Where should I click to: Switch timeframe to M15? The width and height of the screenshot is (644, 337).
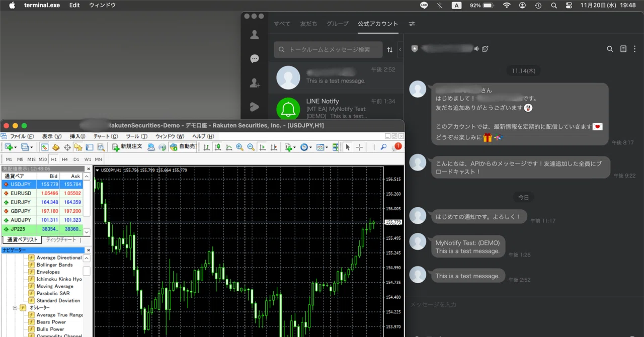[x=31, y=159]
